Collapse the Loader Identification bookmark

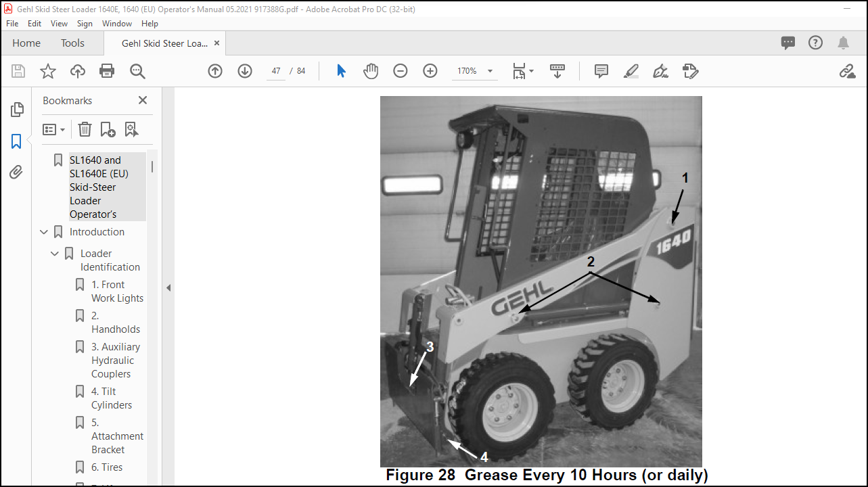pyautogui.click(x=55, y=254)
